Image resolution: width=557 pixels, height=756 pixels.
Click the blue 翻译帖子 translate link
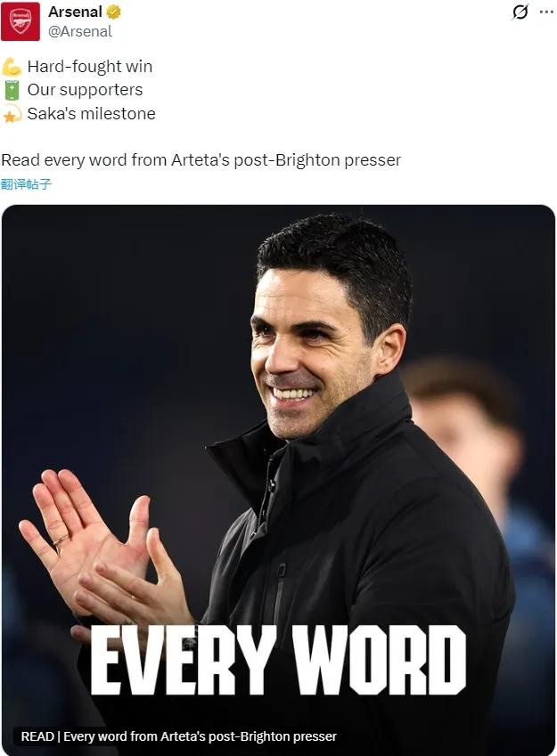(26, 184)
